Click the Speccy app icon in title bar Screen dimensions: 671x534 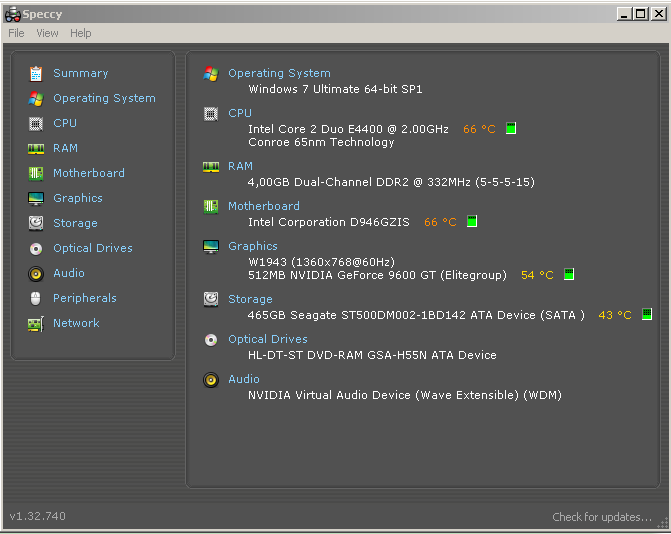[12, 14]
